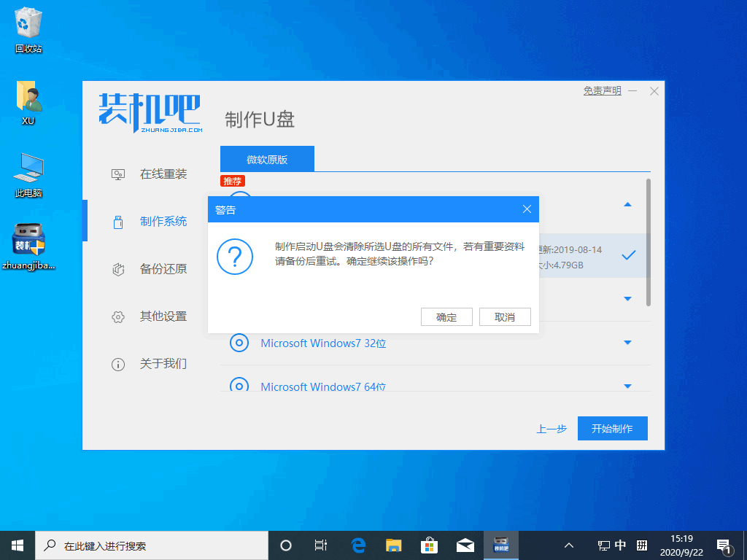The height and width of the screenshot is (560, 747).
Task: Click the Windows7 32位 disc icon
Action: (x=239, y=343)
